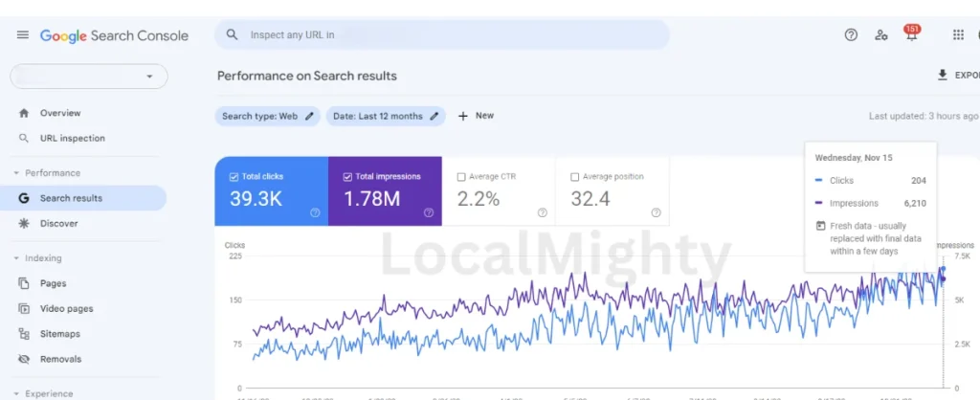Click the Last updated: 3 hours ago text
The width and height of the screenshot is (980, 400).
(924, 116)
